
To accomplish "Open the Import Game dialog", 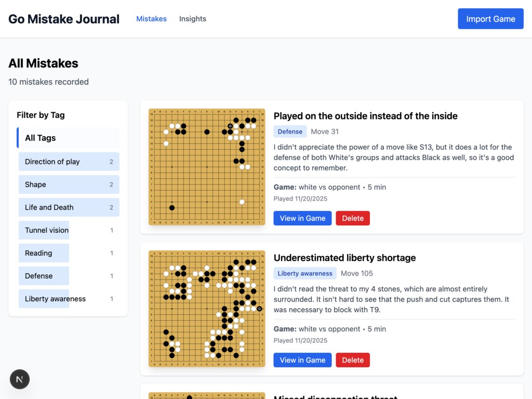I will click(x=490, y=19).
